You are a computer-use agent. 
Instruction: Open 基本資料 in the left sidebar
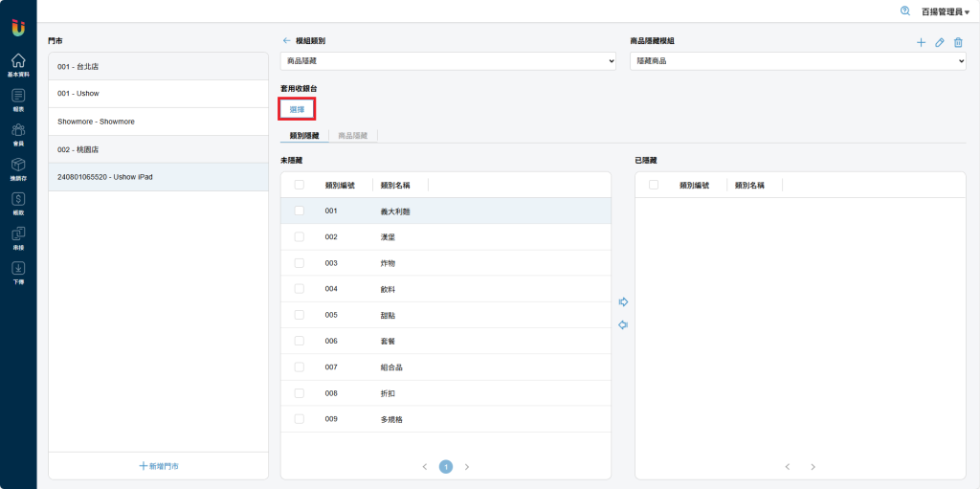click(18, 64)
